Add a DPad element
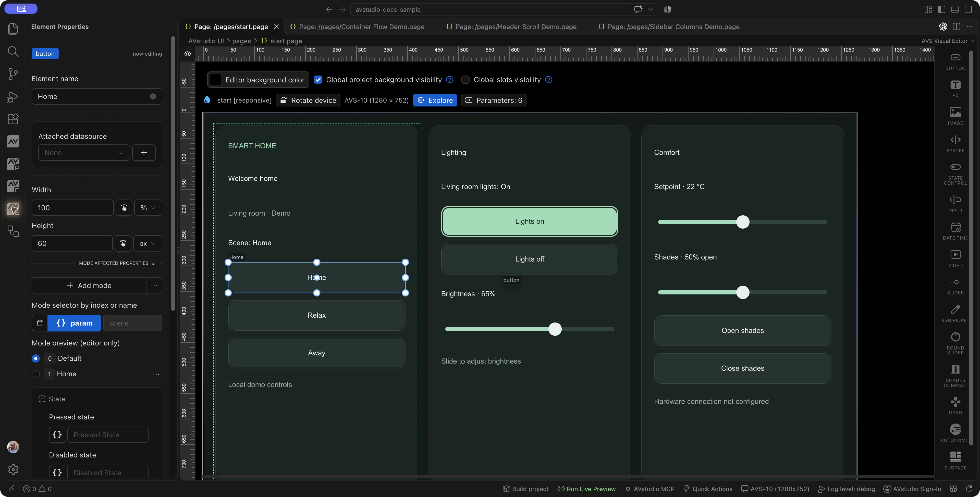This screenshot has width=980, height=497. (955, 406)
